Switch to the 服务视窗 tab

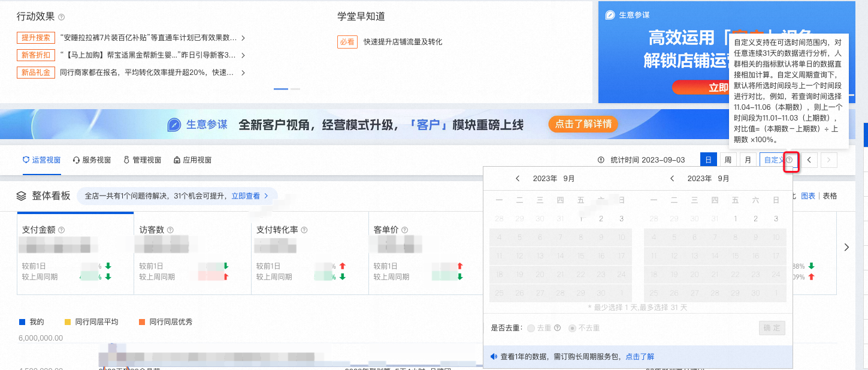92,160
